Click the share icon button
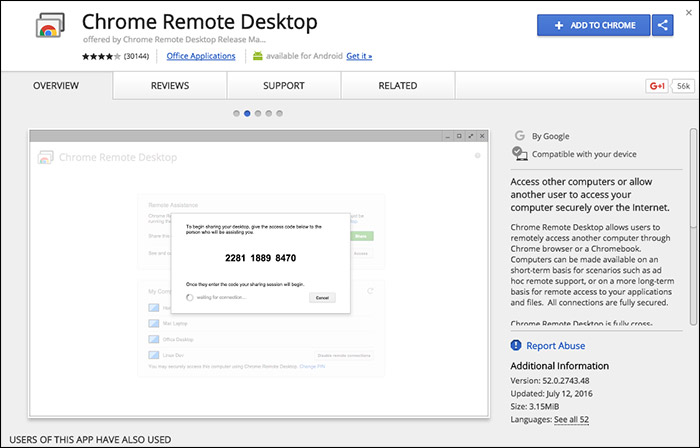The width and height of the screenshot is (700, 448). point(662,26)
